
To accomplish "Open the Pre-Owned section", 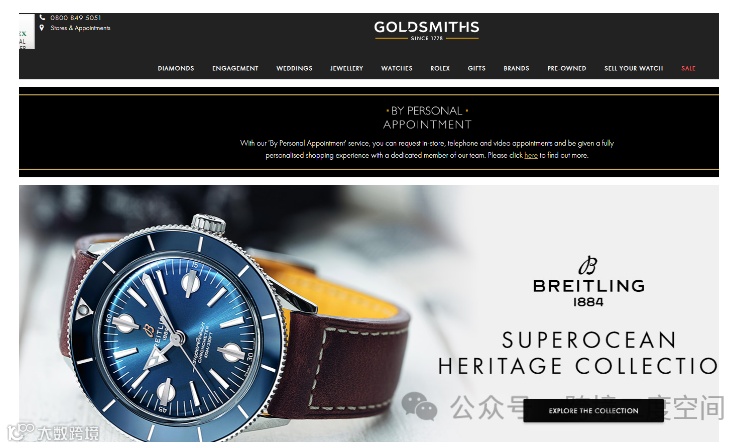I will pos(567,68).
